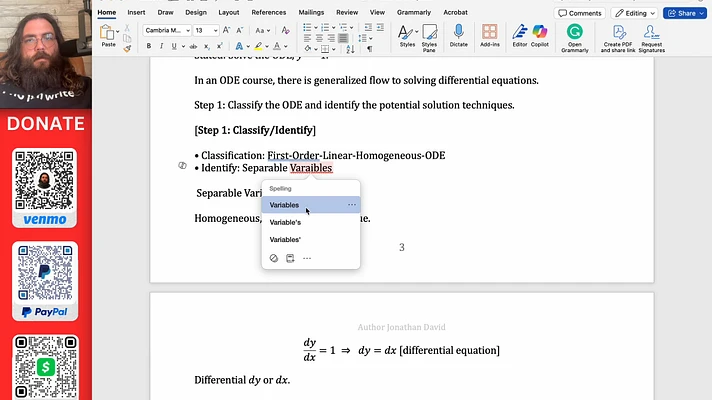Open the Add-ins gallery

pos(490,35)
